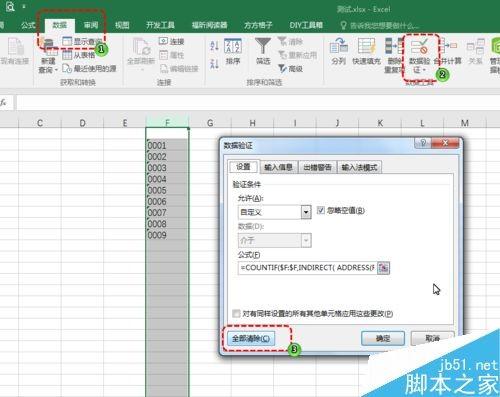Switch to the 开发工具 ribbon tab
Image resolution: width=500 pixels, height=397 pixels.
point(160,25)
